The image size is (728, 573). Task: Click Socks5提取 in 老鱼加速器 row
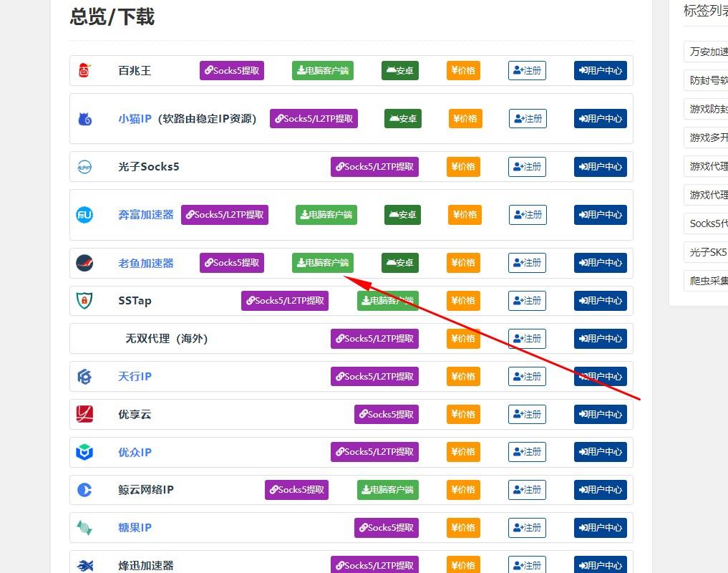(x=232, y=263)
